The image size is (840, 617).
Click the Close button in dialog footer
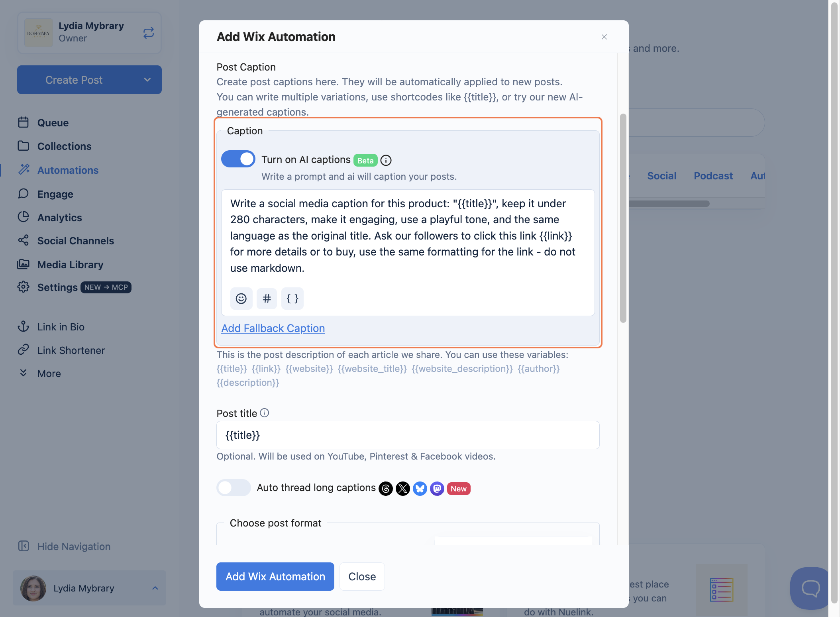[362, 576]
